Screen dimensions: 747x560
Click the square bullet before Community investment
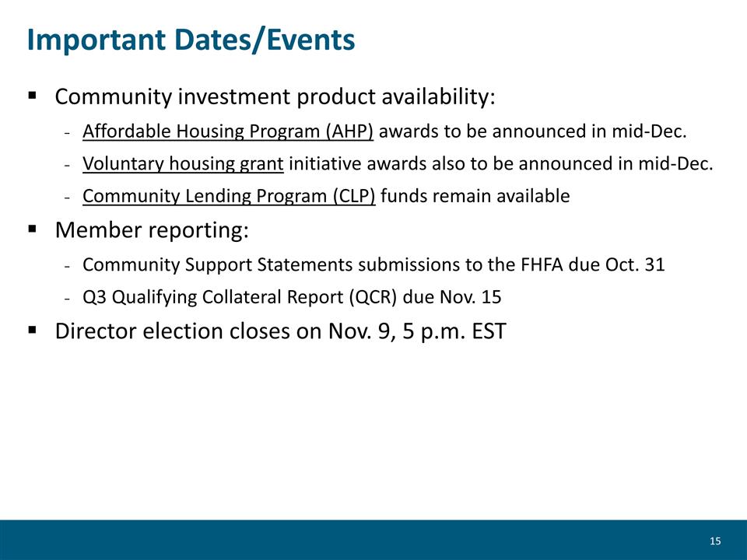click(33, 96)
